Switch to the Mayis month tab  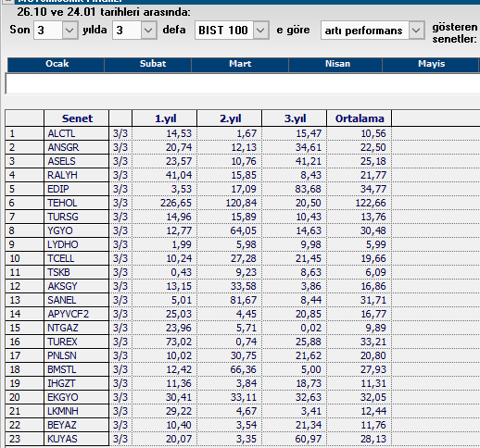click(431, 64)
